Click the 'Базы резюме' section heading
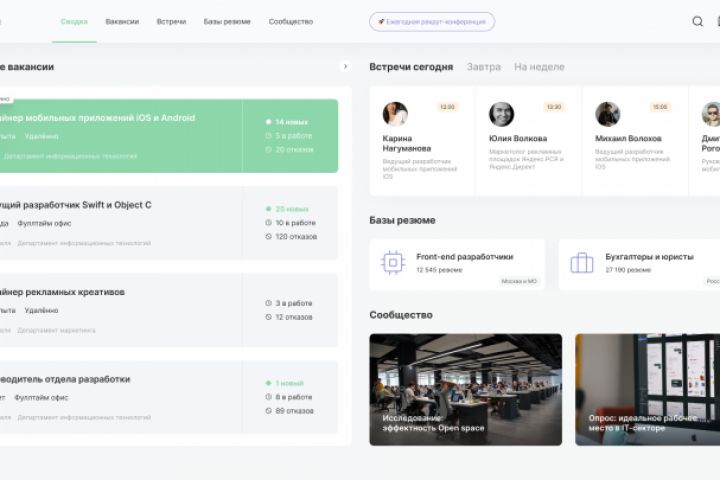720x480 pixels. pyautogui.click(x=402, y=220)
